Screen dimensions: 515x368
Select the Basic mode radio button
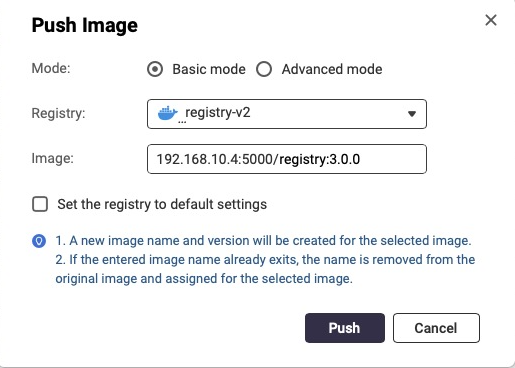pos(155,69)
